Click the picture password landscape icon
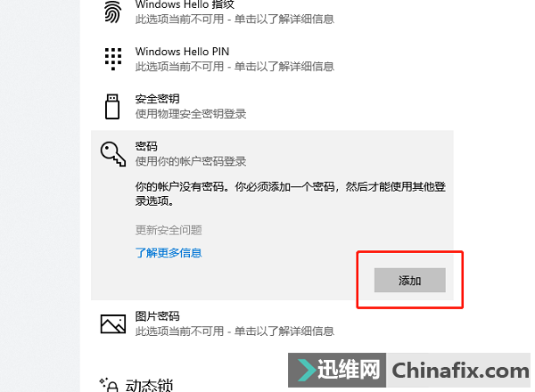535x392 pixels. click(x=113, y=323)
